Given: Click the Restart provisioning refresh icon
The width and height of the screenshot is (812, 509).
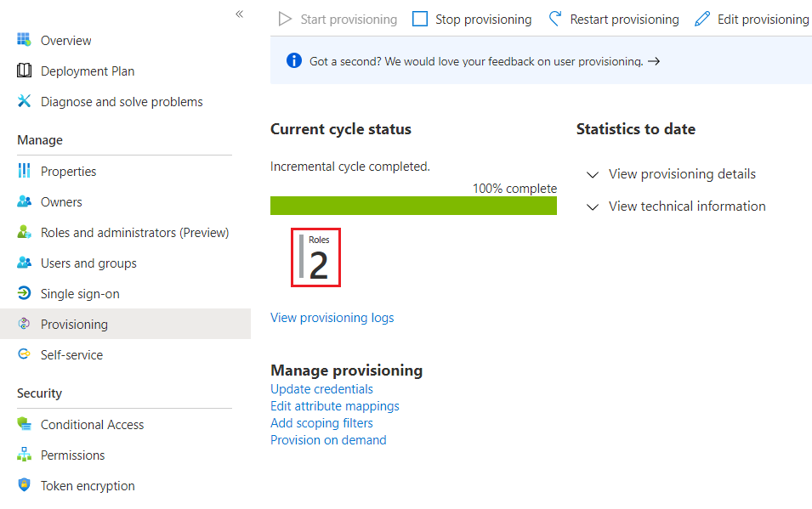Looking at the screenshot, I should pos(555,18).
